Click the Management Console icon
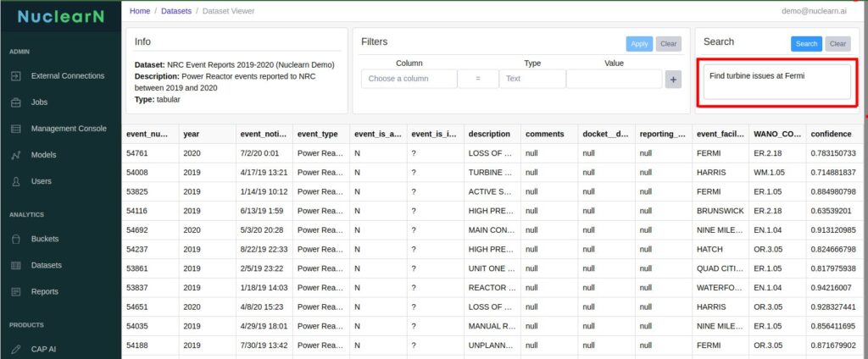Screen dimensions: 868x359 pos(16,129)
